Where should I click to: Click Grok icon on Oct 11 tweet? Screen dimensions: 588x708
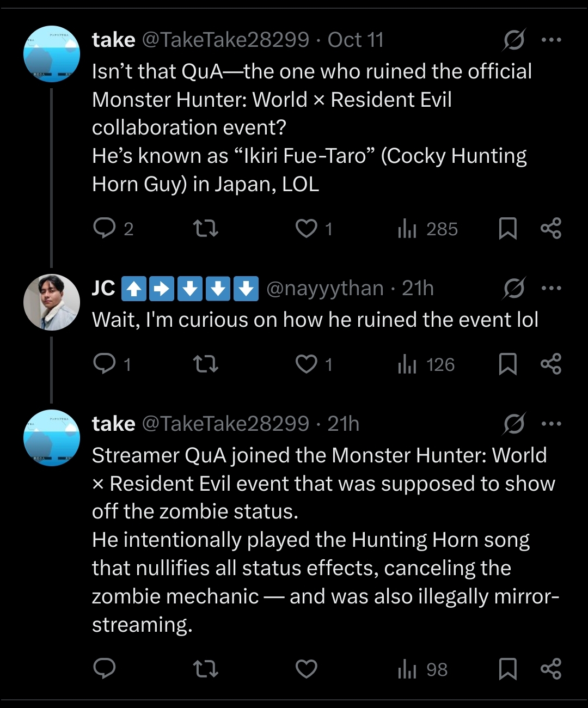(x=513, y=40)
